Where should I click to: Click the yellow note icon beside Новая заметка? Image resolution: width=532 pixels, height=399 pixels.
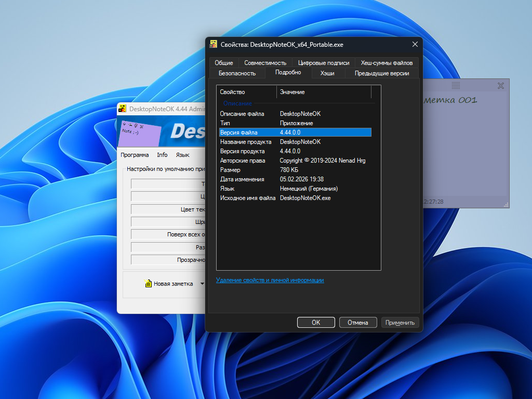tap(148, 284)
